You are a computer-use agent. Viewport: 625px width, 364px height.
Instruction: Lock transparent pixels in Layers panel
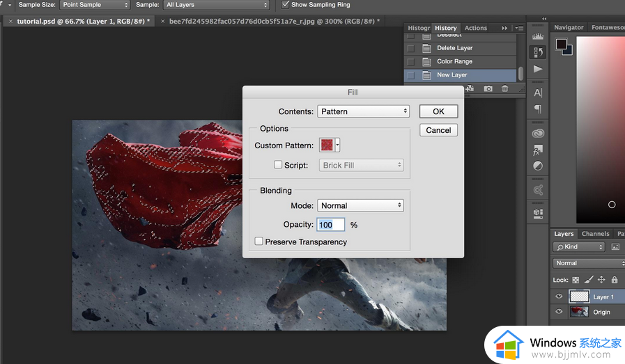pyautogui.click(x=576, y=280)
